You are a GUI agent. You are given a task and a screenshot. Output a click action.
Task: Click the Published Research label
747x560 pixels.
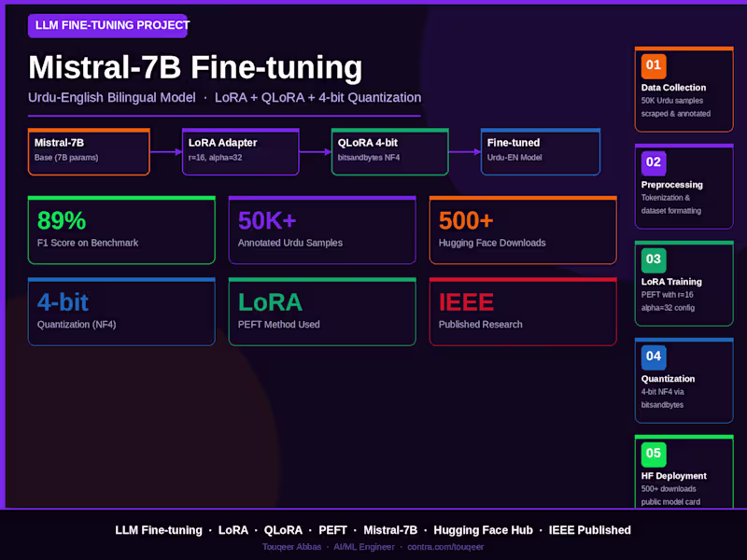click(480, 325)
